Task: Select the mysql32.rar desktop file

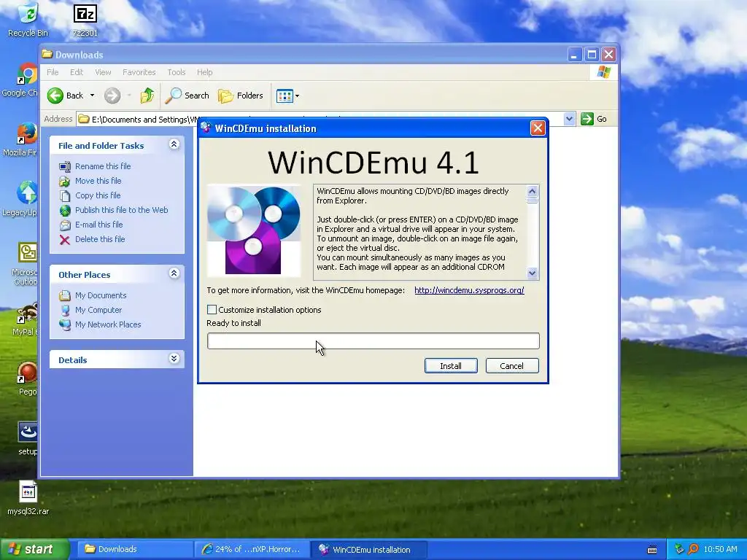Action: [28, 498]
